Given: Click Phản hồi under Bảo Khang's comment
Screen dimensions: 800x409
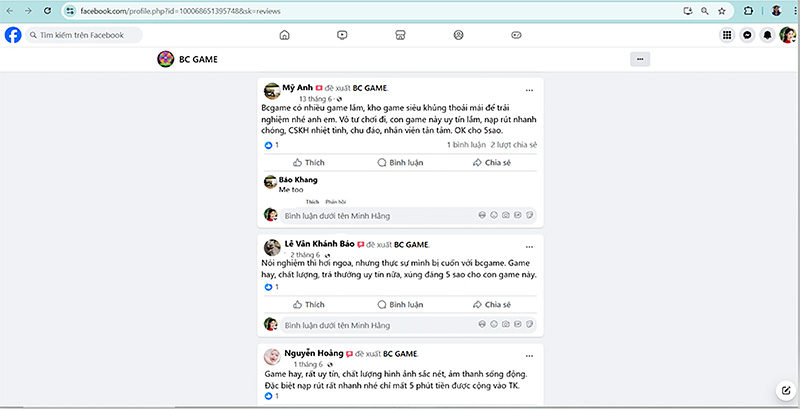Looking at the screenshot, I should pyautogui.click(x=335, y=202).
